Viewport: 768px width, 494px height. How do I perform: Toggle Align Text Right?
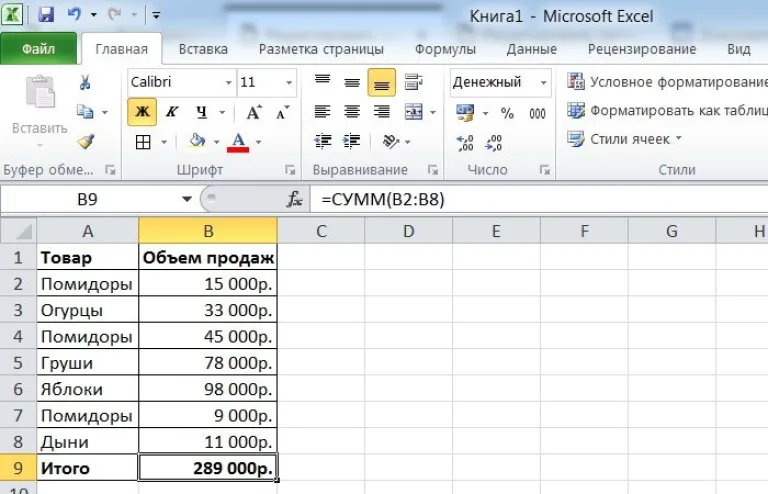382,112
